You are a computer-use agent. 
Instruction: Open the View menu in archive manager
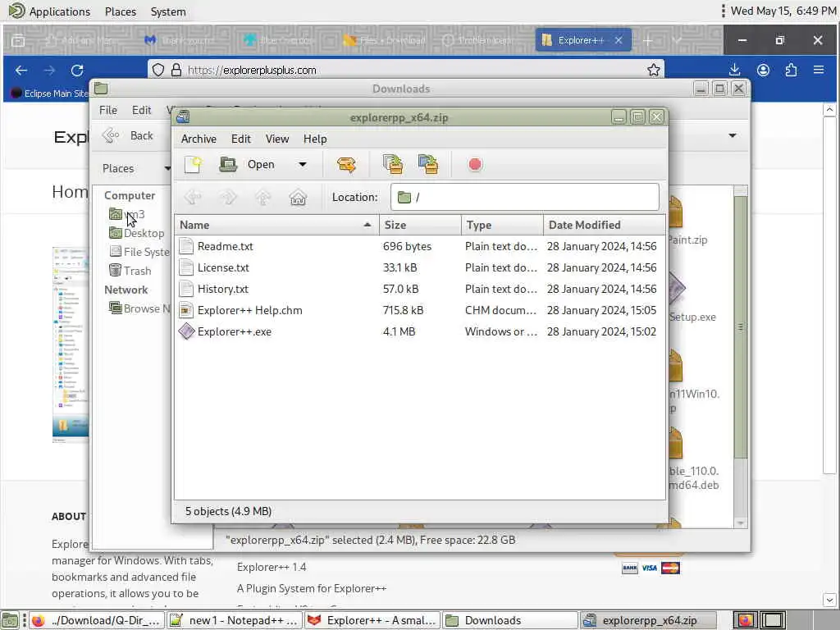pyautogui.click(x=277, y=139)
